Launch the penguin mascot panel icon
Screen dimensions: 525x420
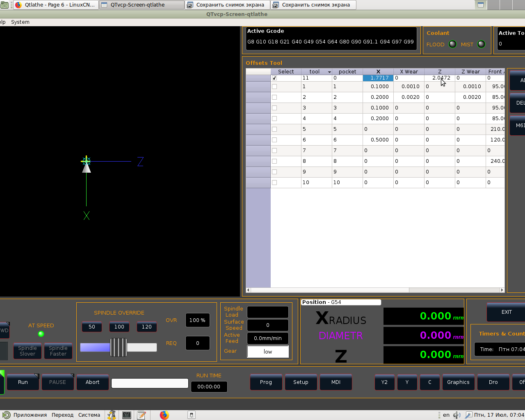click(112, 415)
